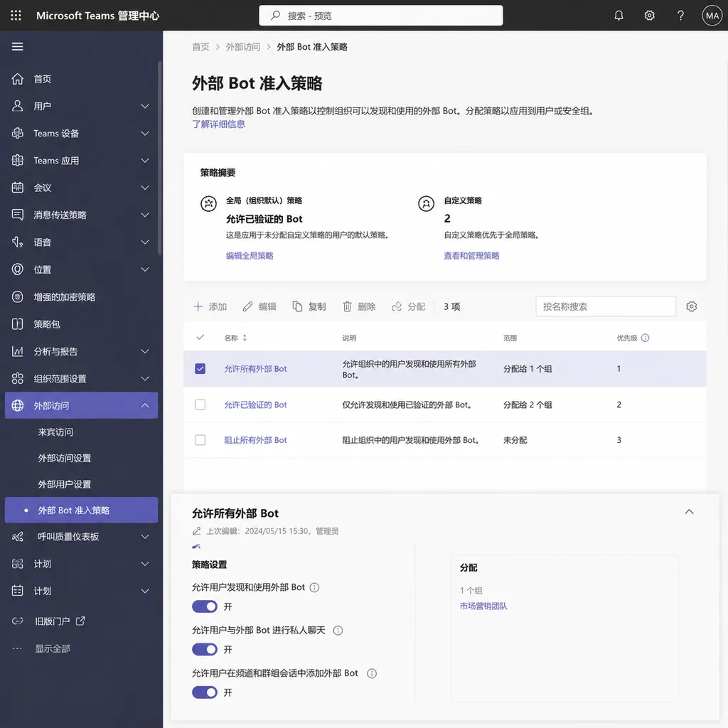Collapse the 允许所有外部 Bot details panel
Image resolution: width=728 pixels, height=728 pixels.
pos(689,512)
